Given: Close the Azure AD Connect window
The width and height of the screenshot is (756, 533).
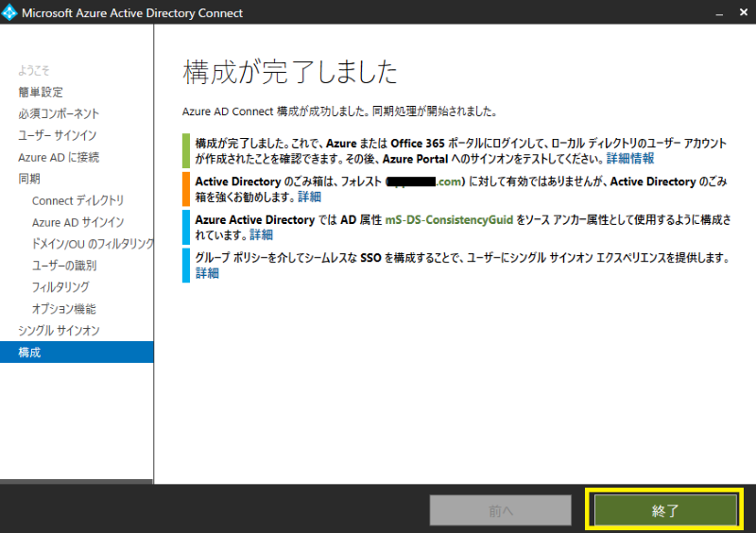Looking at the screenshot, I should pyautogui.click(x=744, y=12).
